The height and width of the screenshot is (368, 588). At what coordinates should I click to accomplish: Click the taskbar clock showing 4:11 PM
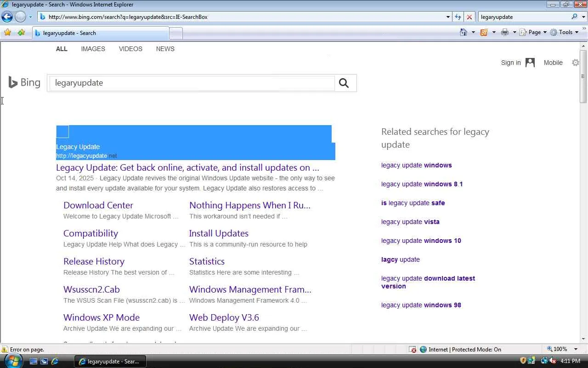pos(570,361)
